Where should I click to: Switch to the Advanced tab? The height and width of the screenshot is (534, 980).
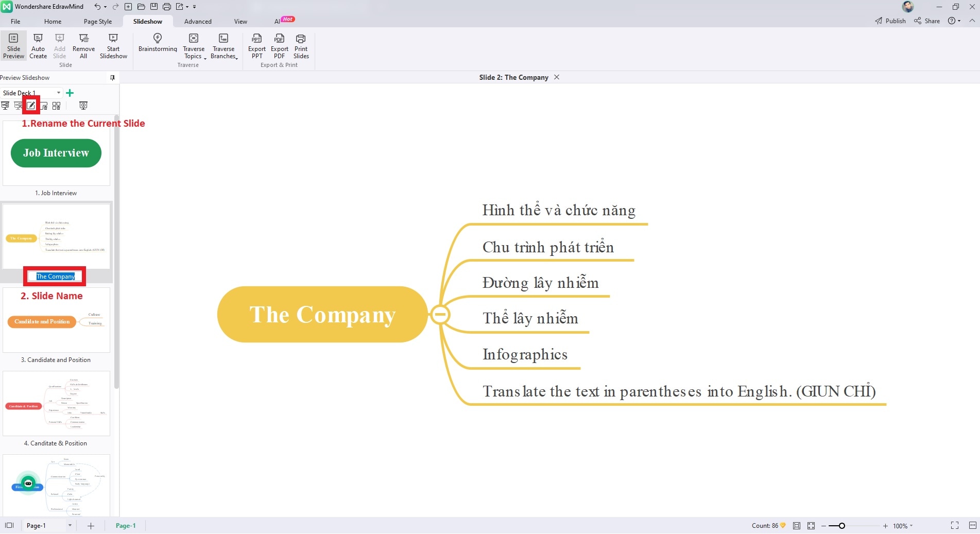tap(198, 21)
